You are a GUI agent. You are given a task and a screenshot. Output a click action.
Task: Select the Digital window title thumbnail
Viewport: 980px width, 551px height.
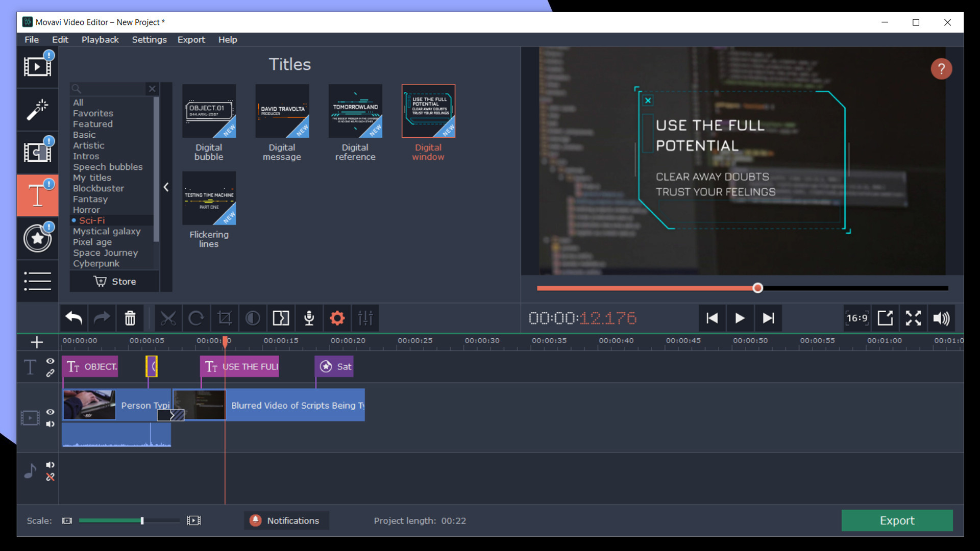428,111
